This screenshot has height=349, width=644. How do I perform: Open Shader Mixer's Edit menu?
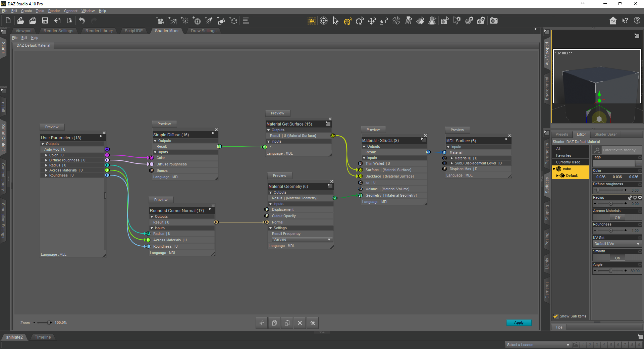(x=24, y=38)
